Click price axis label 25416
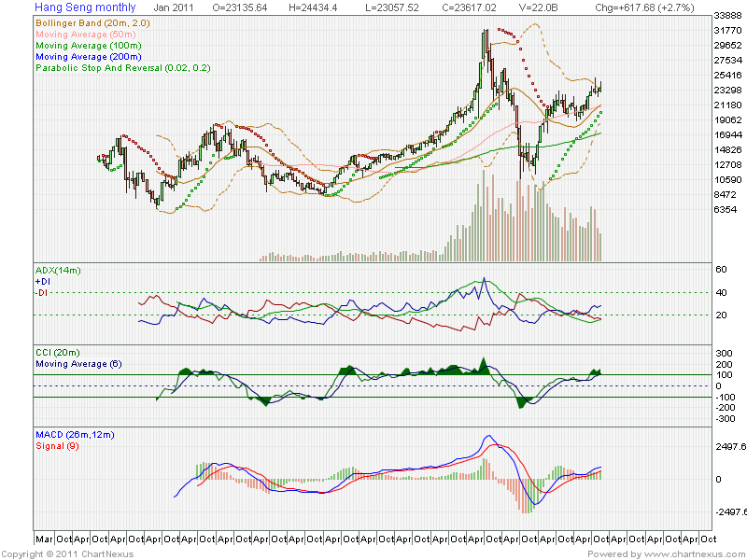This screenshot has width=747, height=560. point(728,76)
